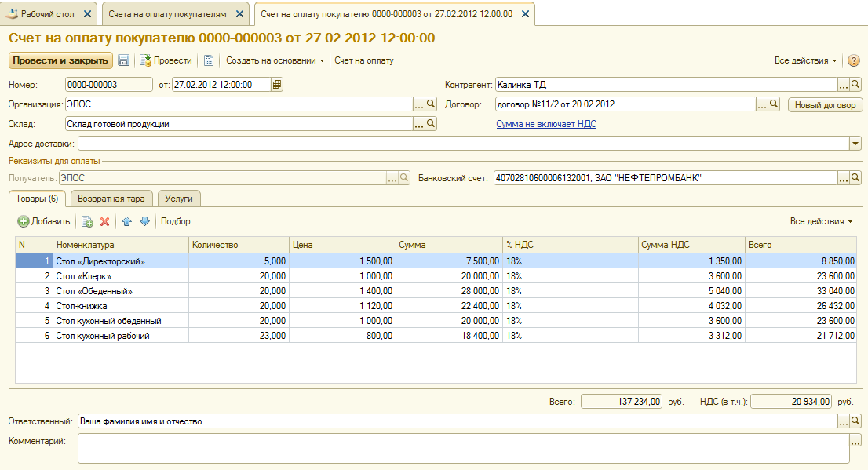Image resolution: width=868 pixels, height=470 pixels.
Task: Click the magnifier icon beside Контрагент field
Action: (855, 85)
